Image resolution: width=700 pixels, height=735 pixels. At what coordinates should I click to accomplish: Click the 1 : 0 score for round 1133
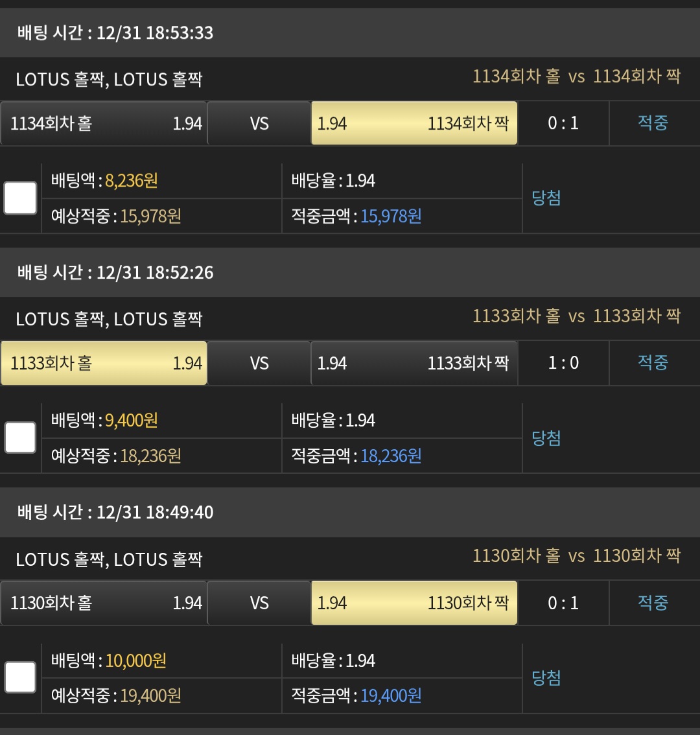(563, 363)
